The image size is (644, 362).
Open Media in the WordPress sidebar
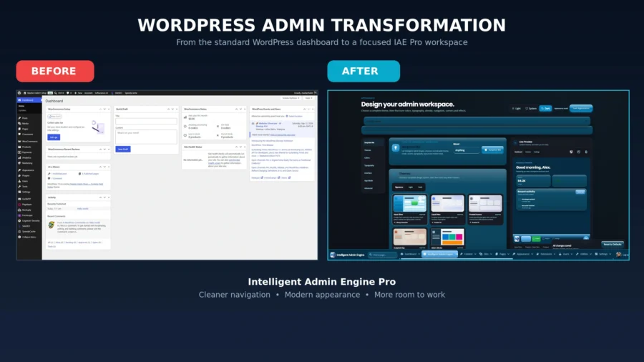[x=25, y=123]
